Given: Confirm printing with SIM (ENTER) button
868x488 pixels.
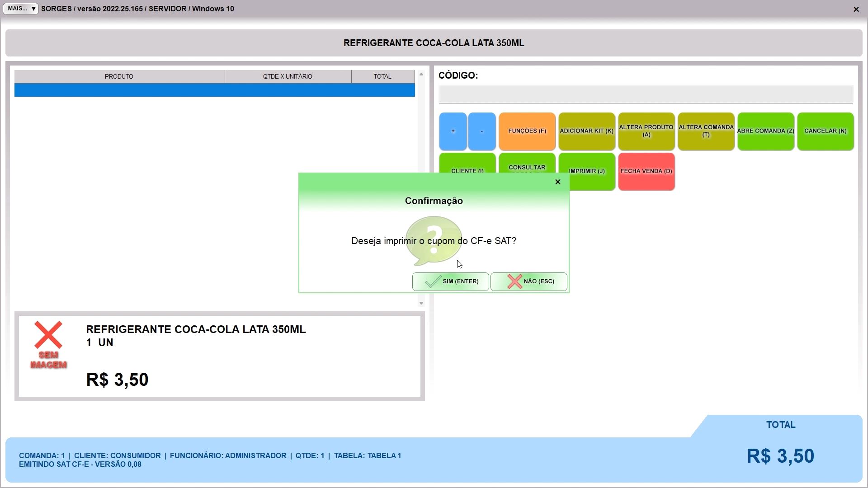Looking at the screenshot, I should (x=450, y=282).
